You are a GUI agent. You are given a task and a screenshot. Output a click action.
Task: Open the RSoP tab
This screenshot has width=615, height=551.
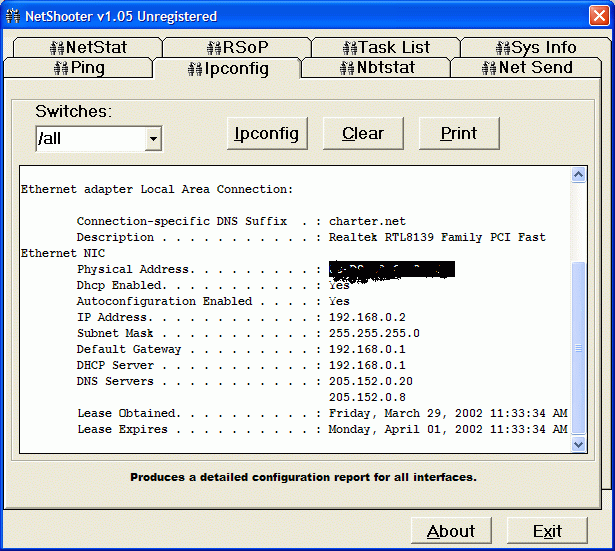pyautogui.click(x=237, y=47)
